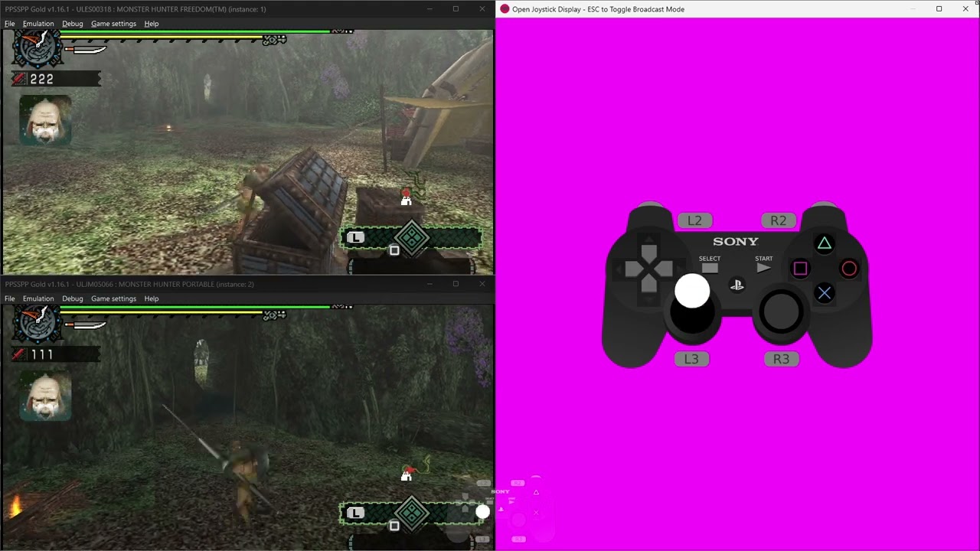Click the diamond item slot in instance 1
Viewport: 980px width, 551px height.
(412, 239)
